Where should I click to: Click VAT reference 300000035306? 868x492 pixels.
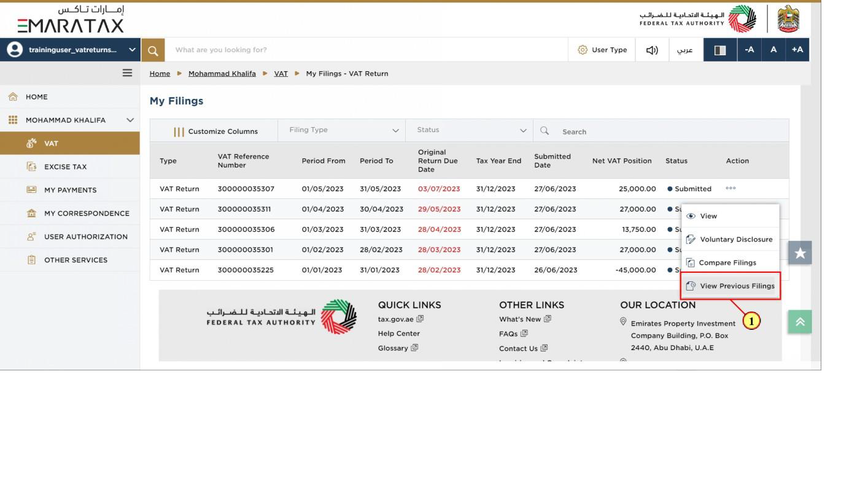click(x=246, y=229)
